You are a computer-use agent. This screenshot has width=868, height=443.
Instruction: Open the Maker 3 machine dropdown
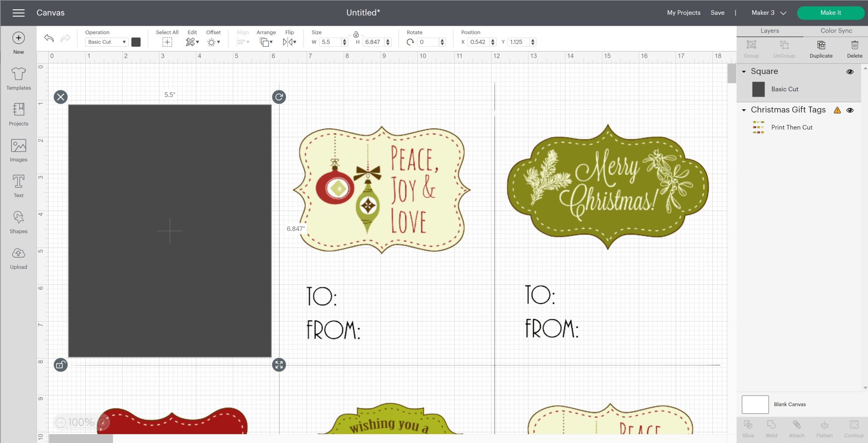click(x=768, y=13)
